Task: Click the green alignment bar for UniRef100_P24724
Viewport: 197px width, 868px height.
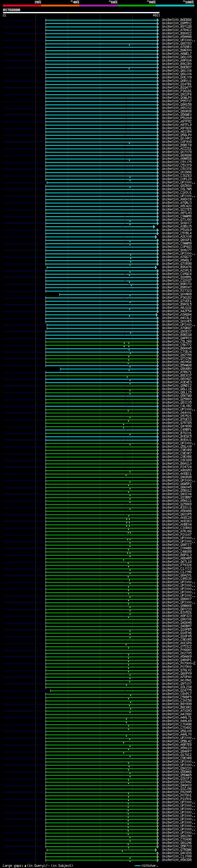Action: pyautogui.click(x=102, y=467)
